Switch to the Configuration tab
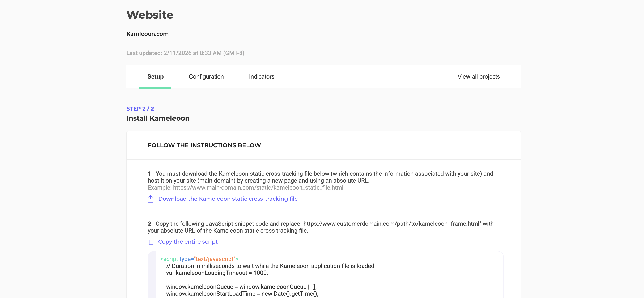The height and width of the screenshot is (298, 644). click(206, 76)
